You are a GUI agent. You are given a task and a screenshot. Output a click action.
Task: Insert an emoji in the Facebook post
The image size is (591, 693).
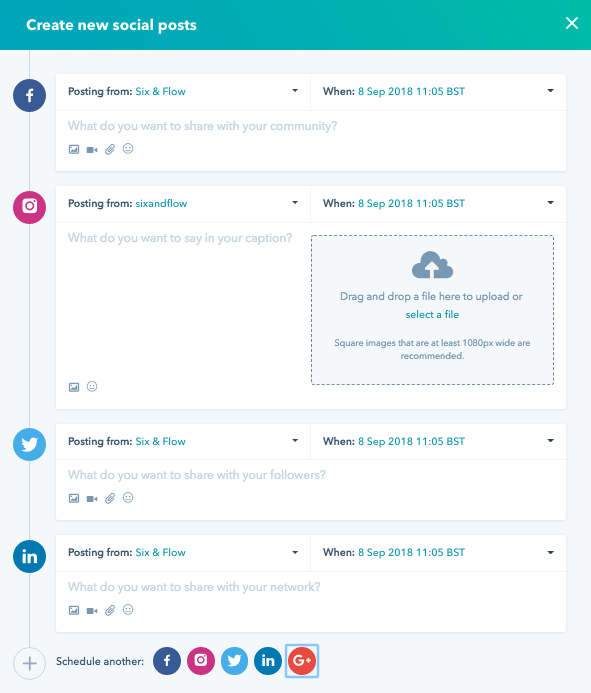click(x=128, y=149)
